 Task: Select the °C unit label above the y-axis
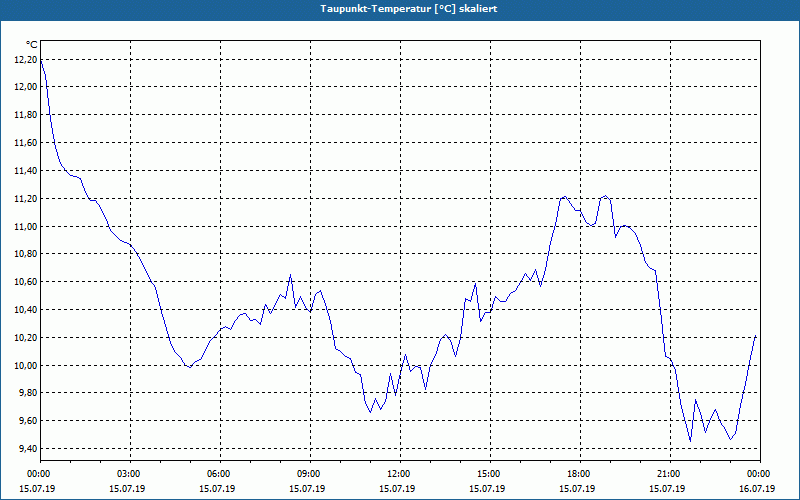tap(32, 45)
